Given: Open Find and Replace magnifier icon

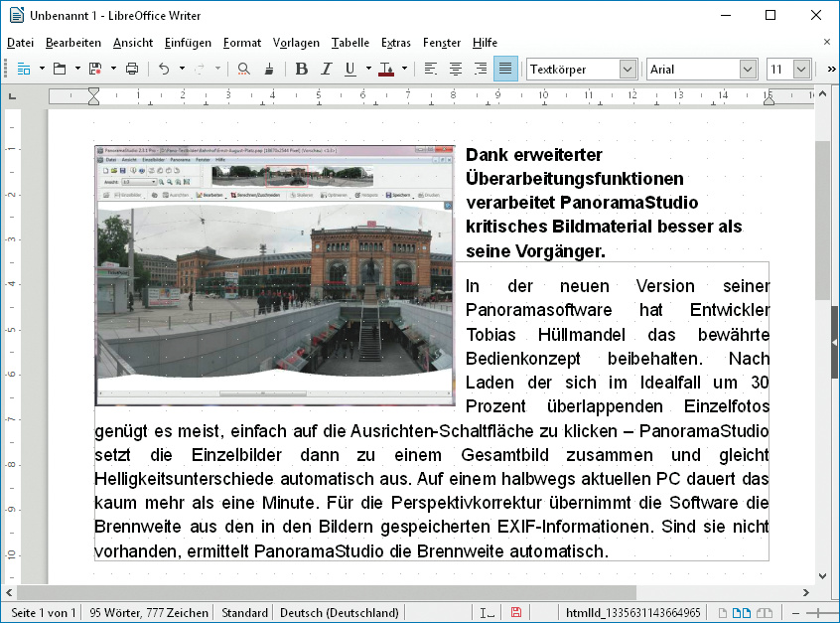Looking at the screenshot, I should 243,69.
